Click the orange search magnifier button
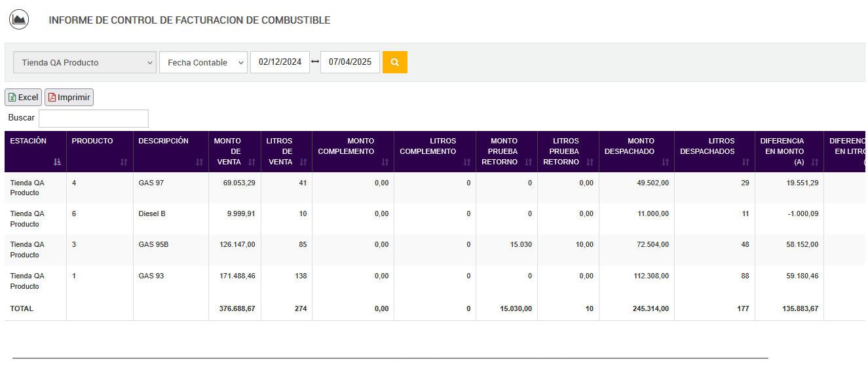This screenshot has height=372, width=868. (x=395, y=62)
